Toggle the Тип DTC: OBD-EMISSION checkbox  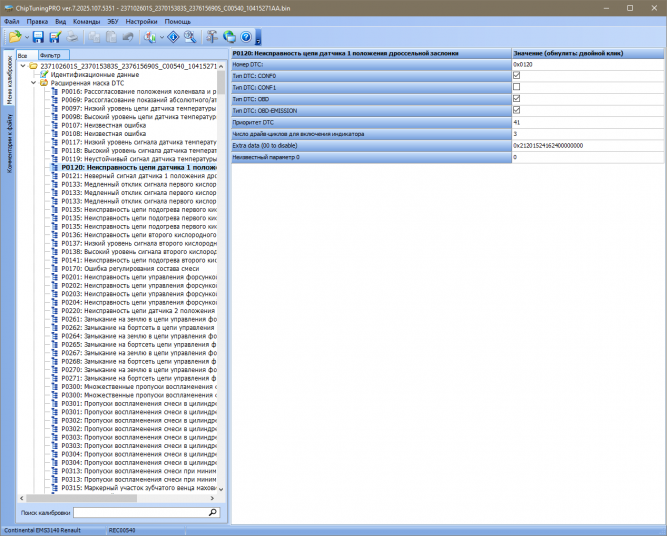(516, 110)
